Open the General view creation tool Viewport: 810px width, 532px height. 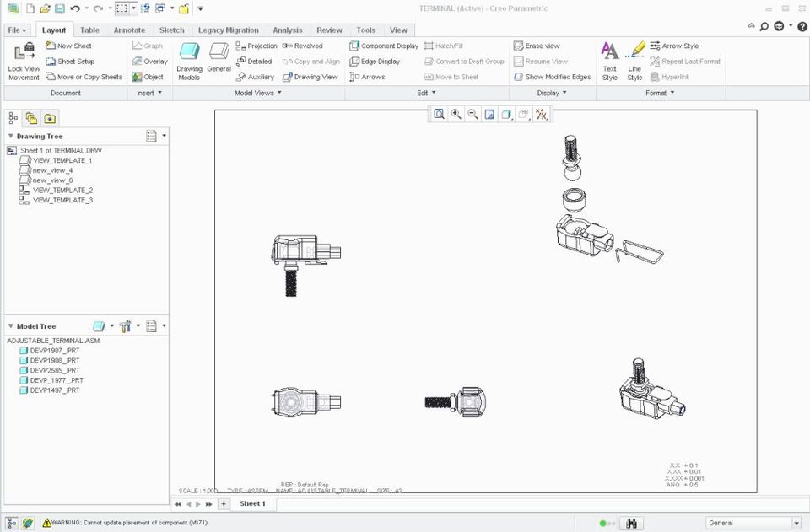point(219,59)
